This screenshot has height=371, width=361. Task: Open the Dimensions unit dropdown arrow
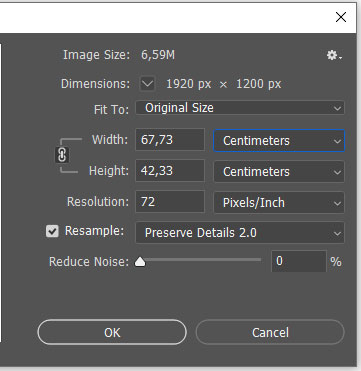click(x=147, y=84)
